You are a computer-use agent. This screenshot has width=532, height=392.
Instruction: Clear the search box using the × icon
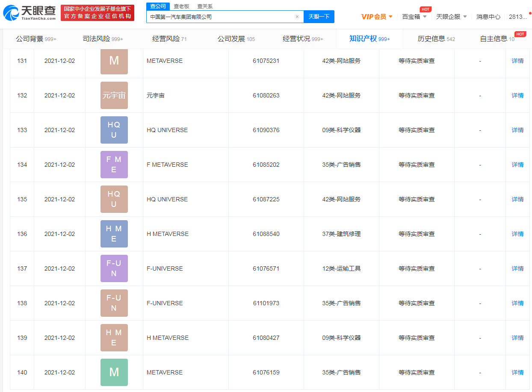tap(297, 17)
